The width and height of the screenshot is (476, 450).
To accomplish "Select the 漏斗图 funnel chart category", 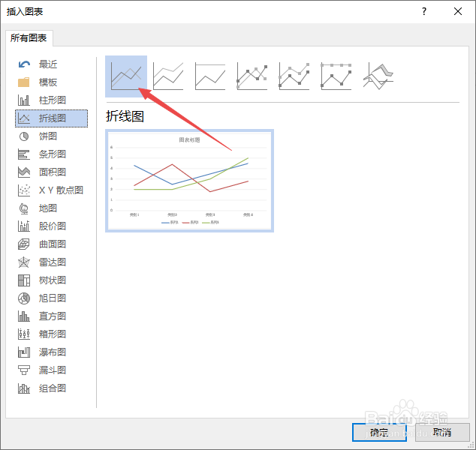I will (51, 370).
